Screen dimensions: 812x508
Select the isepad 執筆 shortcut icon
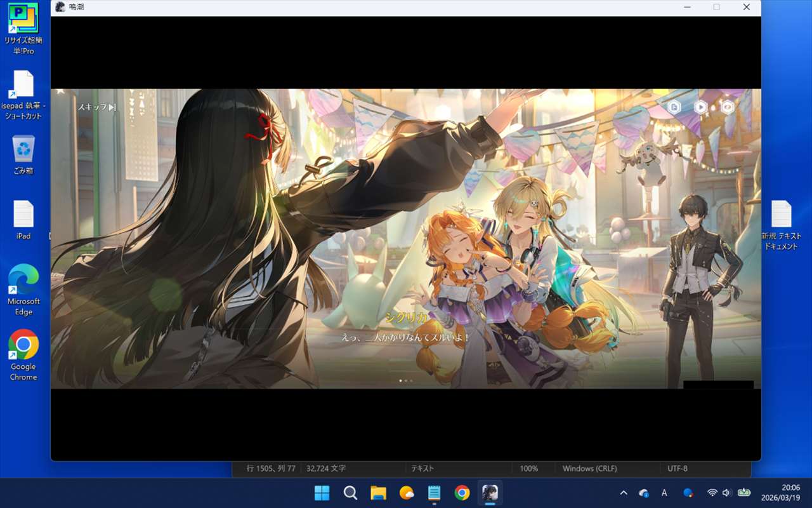(x=23, y=86)
